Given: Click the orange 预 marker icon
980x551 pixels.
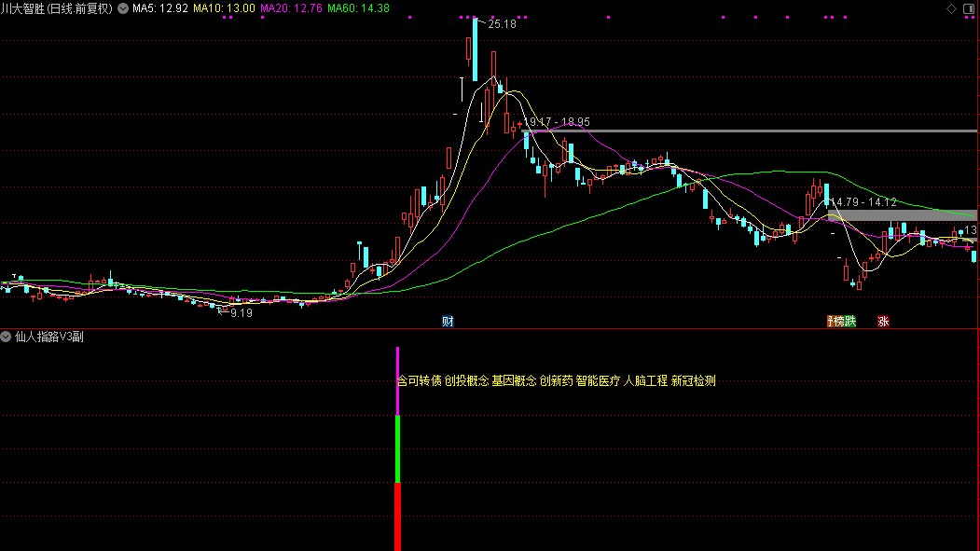Looking at the screenshot, I should coord(830,321).
